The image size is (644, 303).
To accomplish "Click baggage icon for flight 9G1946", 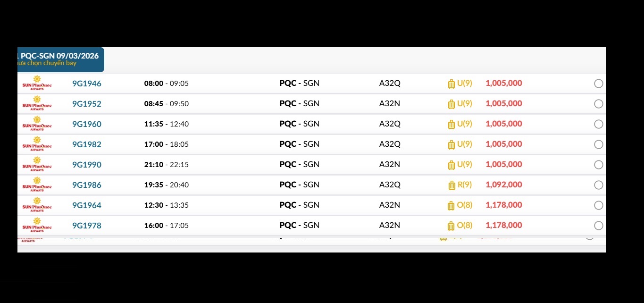I will pos(451,84).
